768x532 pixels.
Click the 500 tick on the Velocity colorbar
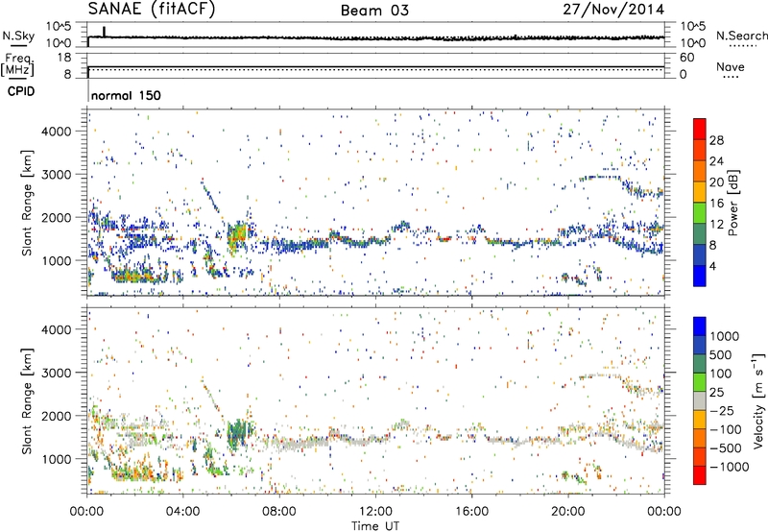(x=721, y=354)
